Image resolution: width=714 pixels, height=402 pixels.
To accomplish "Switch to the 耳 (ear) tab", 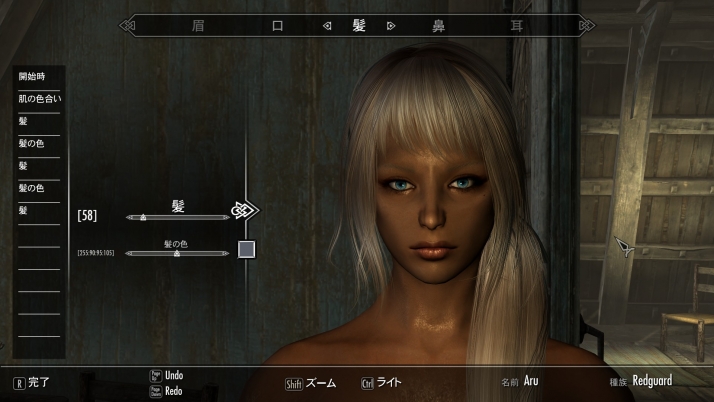I will click(516, 26).
